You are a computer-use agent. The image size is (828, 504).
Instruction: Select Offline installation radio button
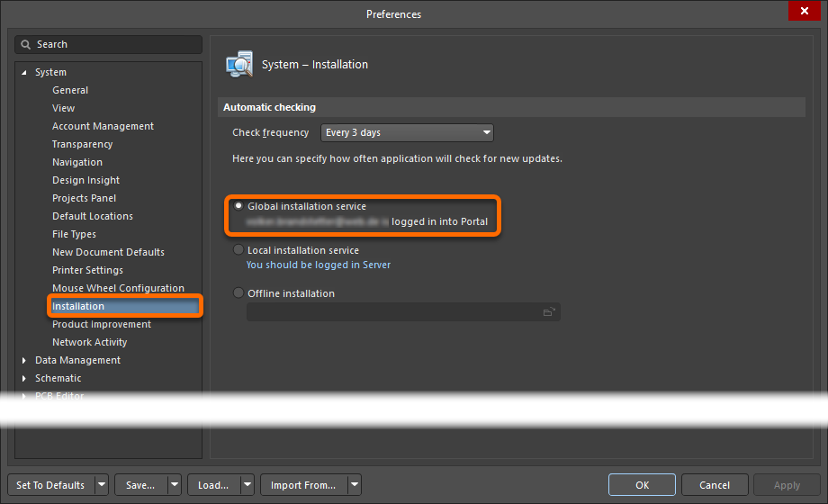[238, 292]
